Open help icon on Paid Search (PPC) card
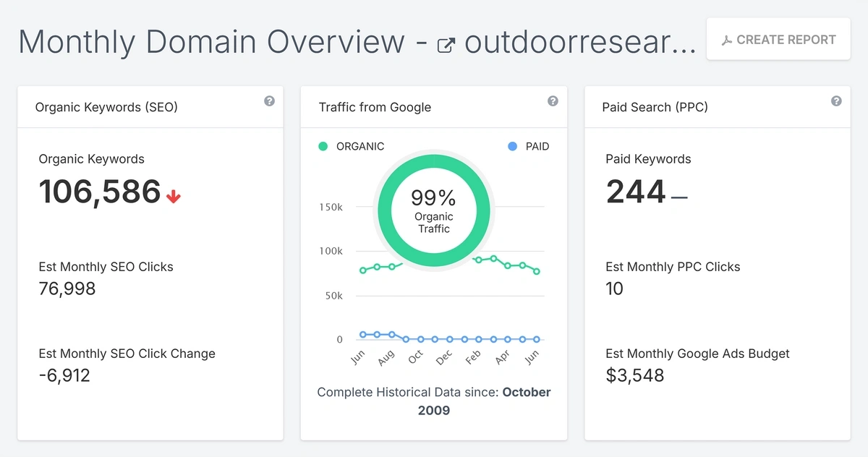This screenshot has height=457, width=868. 836,101
